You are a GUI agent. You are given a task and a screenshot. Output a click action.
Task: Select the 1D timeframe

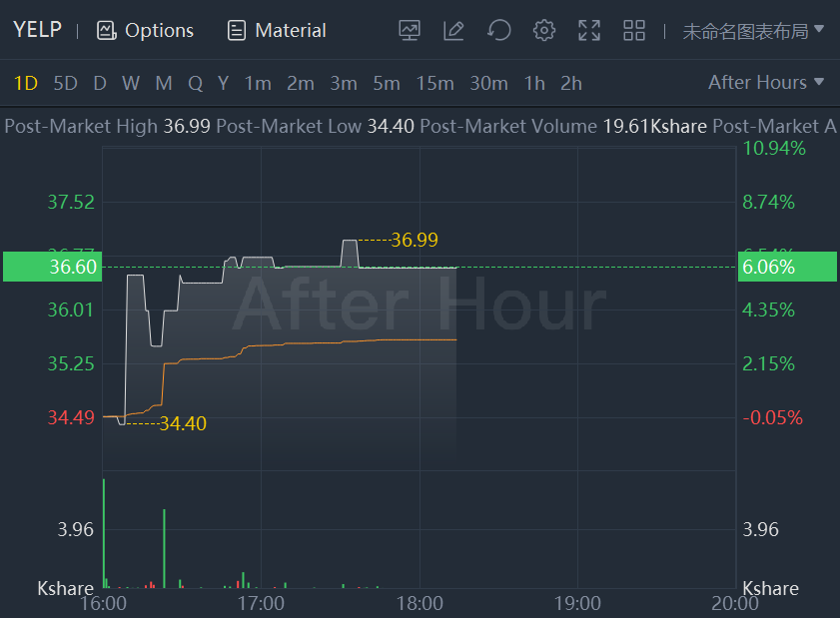pyautogui.click(x=26, y=83)
